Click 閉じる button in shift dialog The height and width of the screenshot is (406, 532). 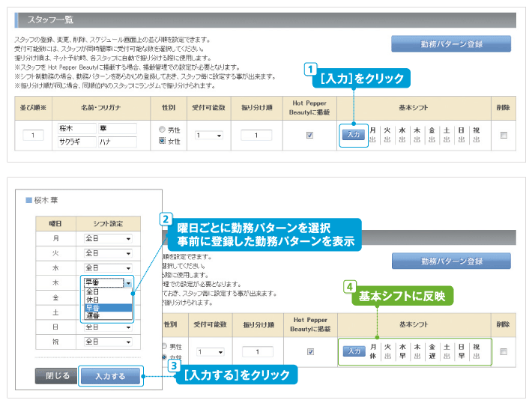point(56,375)
